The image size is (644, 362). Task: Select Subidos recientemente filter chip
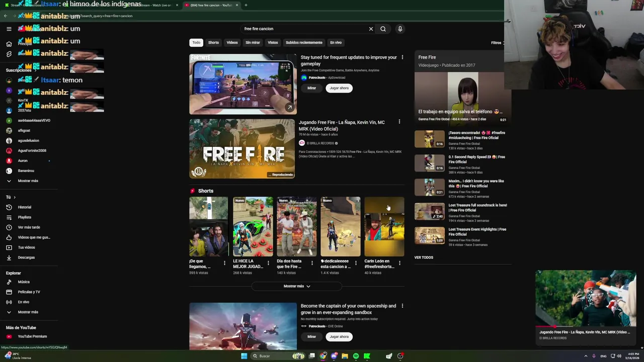point(304,43)
